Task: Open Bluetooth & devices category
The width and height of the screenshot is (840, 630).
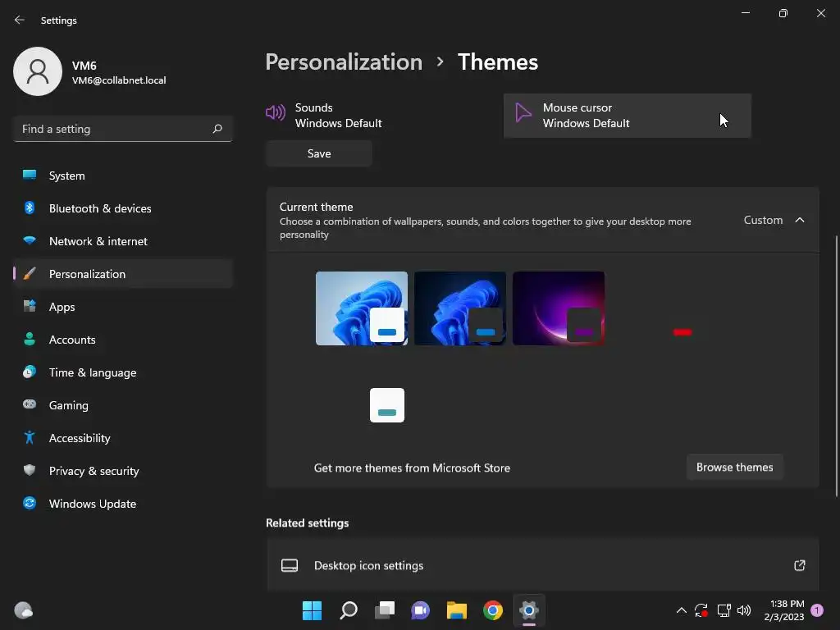Action: click(x=123, y=208)
